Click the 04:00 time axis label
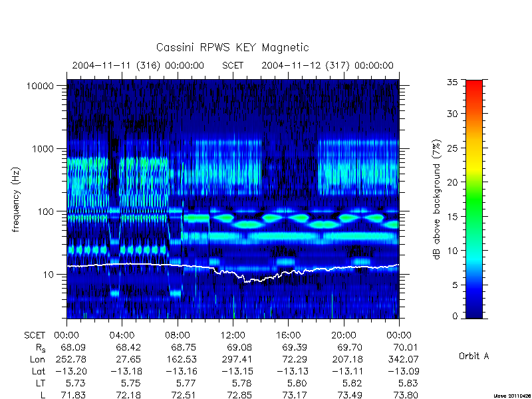This screenshot has width=532, height=399. [x=122, y=336]
